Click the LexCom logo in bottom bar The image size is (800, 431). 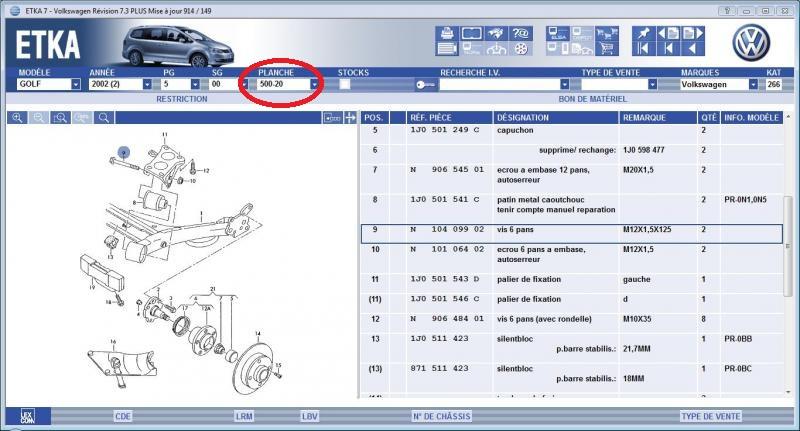click(28, 416)
